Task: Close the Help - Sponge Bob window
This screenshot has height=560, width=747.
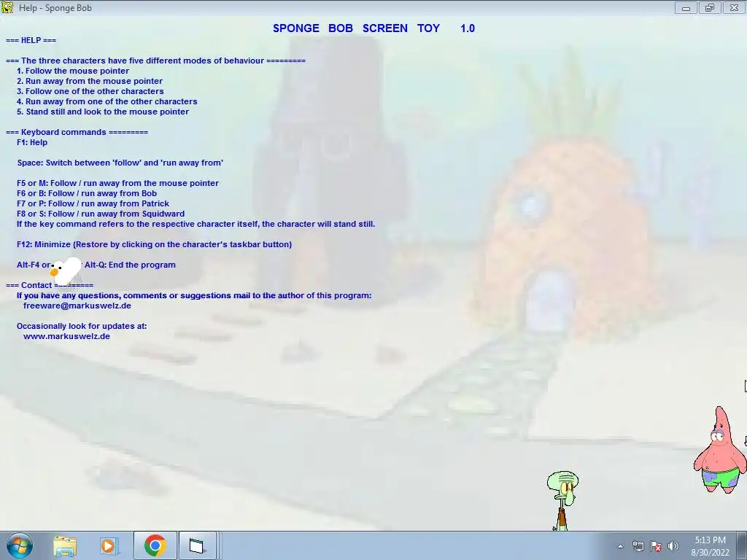Action: point(734,7)
